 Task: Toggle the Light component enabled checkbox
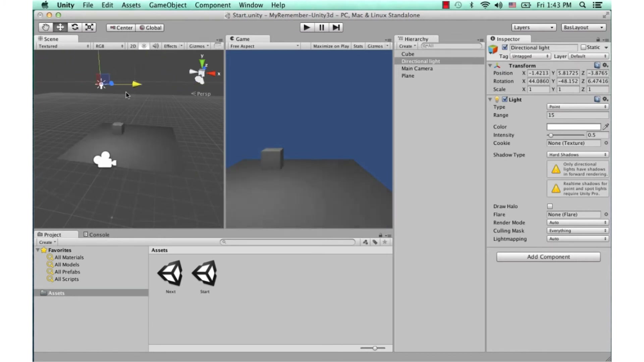pyautogui.click(x=504, y=99)
